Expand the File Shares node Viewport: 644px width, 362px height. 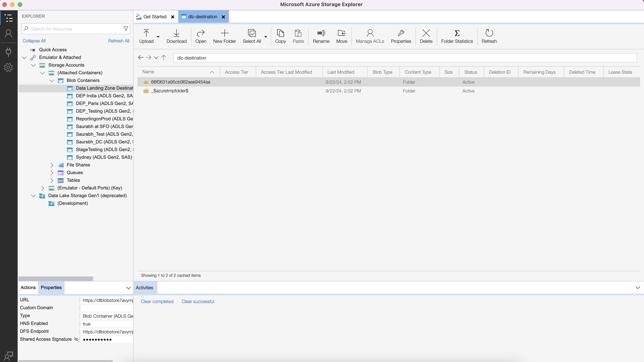tap(52, 165)
